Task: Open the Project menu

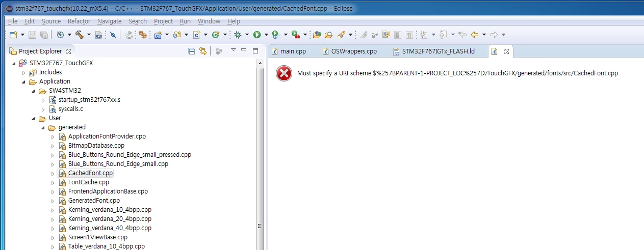Action: pyautogui.click(x=163, y=21)
